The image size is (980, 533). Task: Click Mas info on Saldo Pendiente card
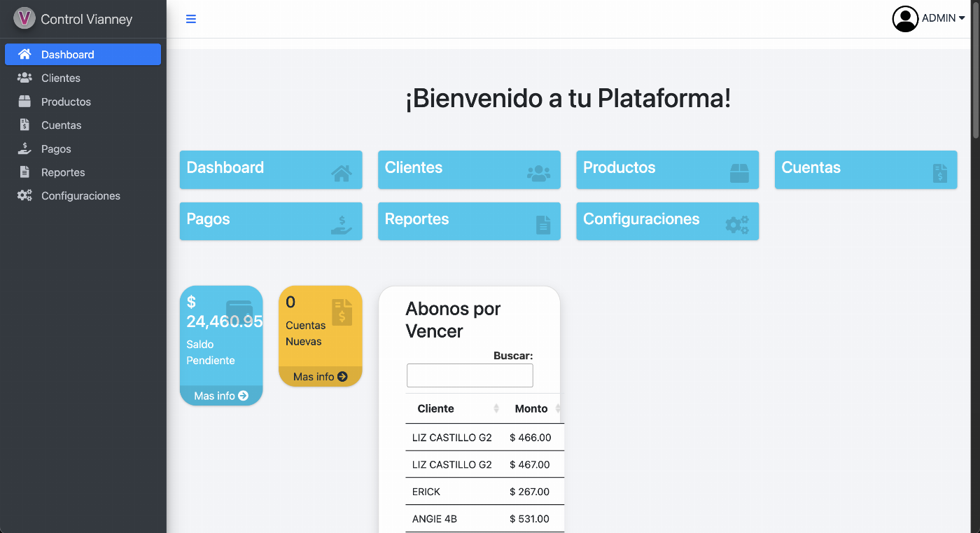[221, 395]
